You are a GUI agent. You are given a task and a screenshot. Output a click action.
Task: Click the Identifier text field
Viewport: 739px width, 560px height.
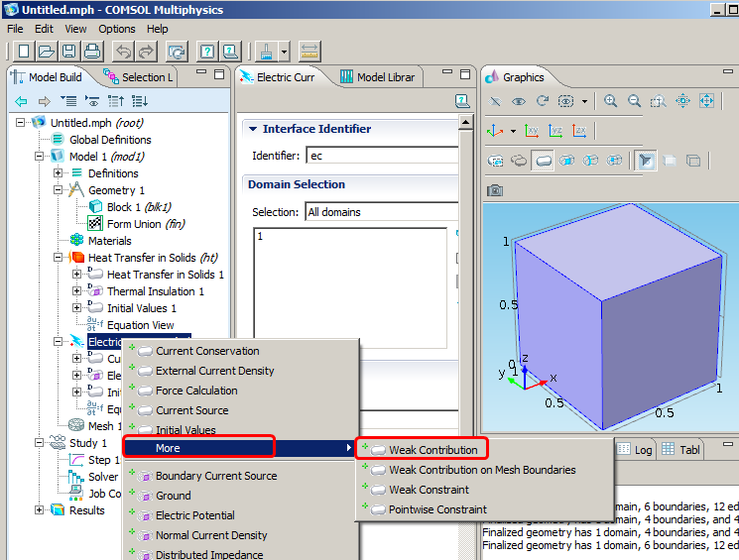tap(382, 156)
